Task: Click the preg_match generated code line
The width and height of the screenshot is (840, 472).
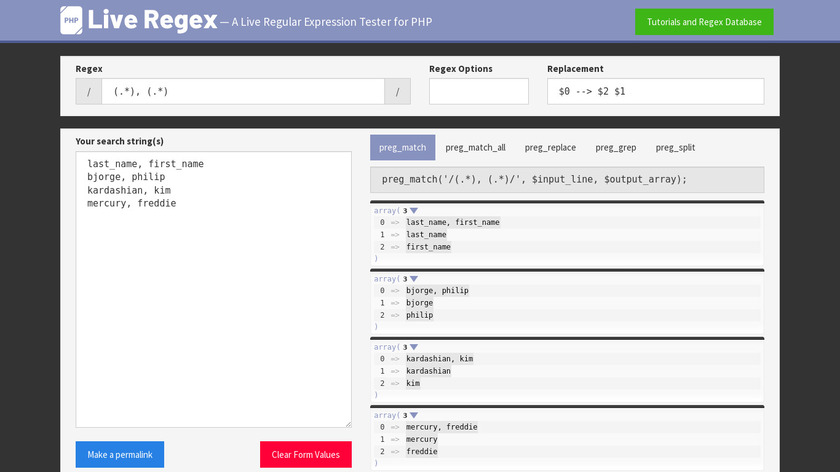Action: (x=567, y=179)
